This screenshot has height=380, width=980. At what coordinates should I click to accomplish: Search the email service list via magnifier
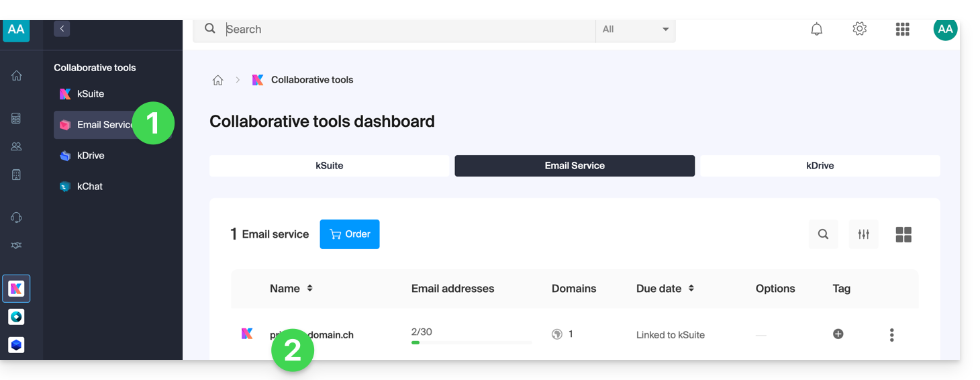[x=823, y=234]
